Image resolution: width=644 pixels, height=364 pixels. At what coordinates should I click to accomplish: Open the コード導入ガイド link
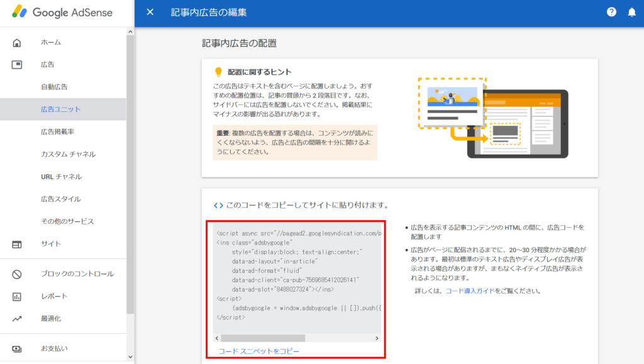(x=470, y=291)
